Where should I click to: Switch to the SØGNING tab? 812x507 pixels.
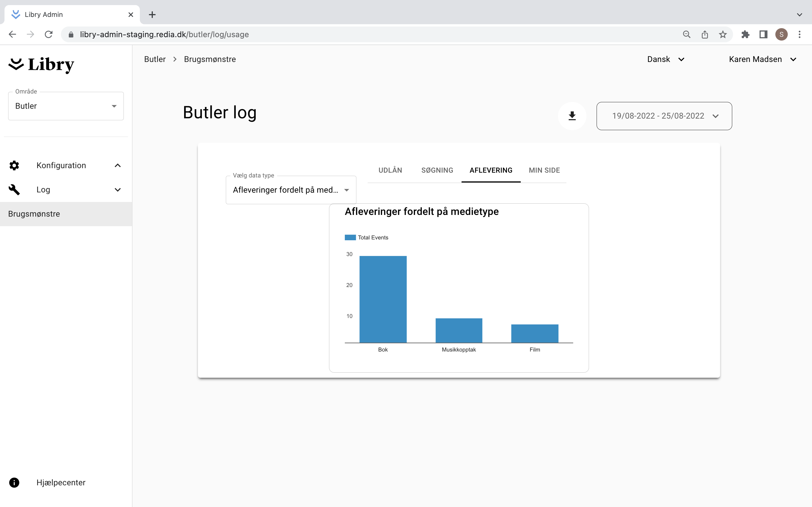[437, 170]
